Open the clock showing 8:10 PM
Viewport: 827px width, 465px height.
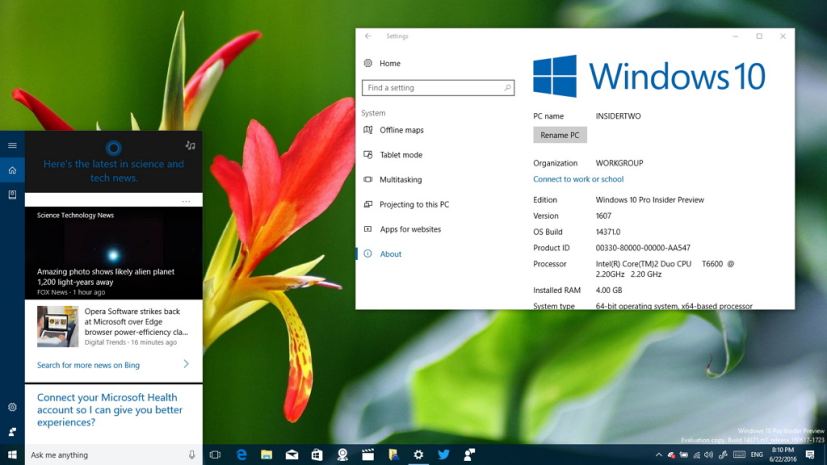click(x=783, y=454)
